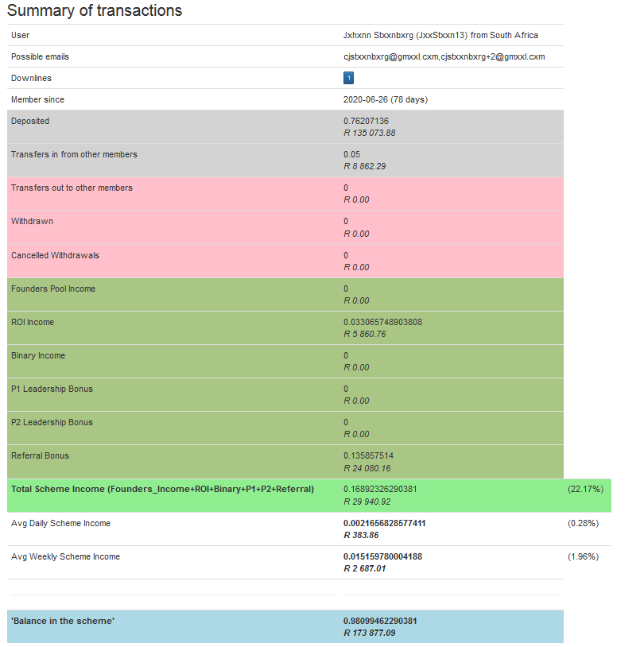Click the Deposited row label
Viewport: 644px width, 647px height.
[30, 121]
